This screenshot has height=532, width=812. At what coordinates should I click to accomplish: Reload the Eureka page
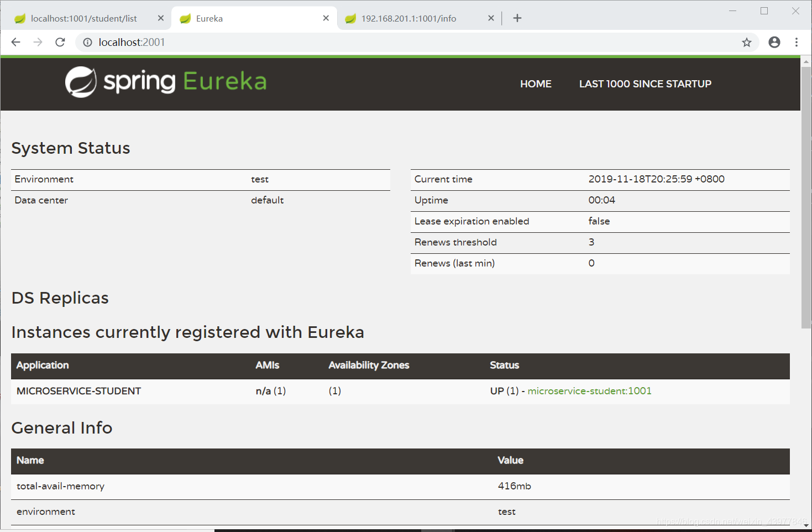pos(60,42)
